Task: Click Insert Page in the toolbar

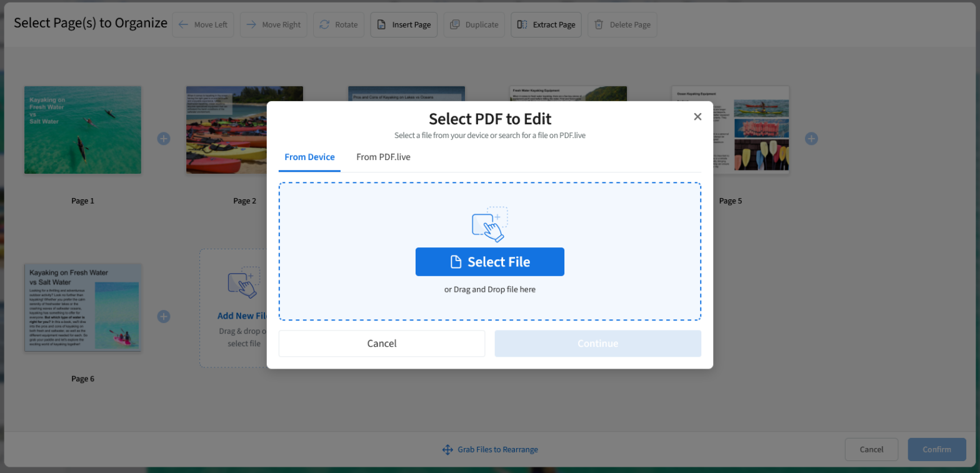Action: coord(404,25)
